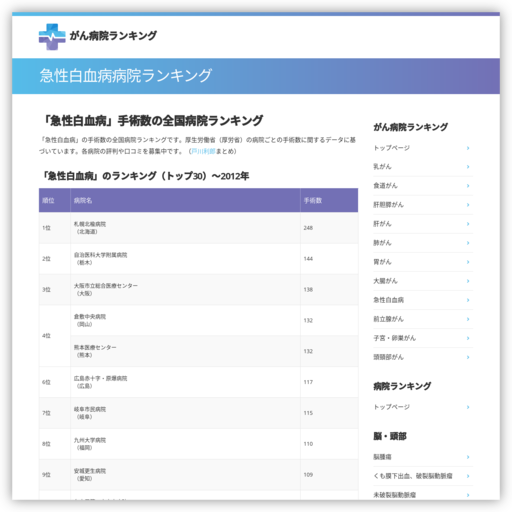The width and height of the screenshot is (512, 512).
Task: Click the がん病院ランキング sidebar heading
Action: (411, 127)
